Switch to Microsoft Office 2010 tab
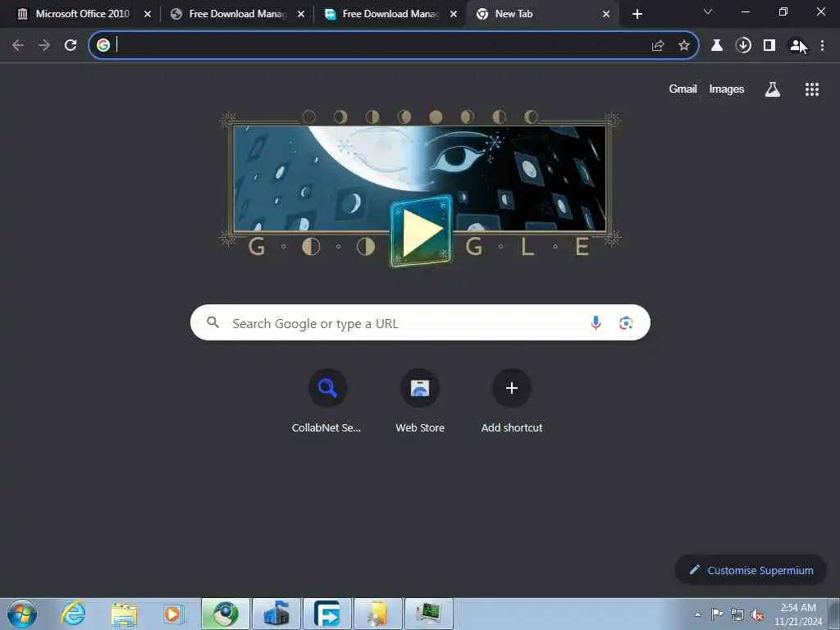This screenshot has height=630, width=840. coord(83,14)
